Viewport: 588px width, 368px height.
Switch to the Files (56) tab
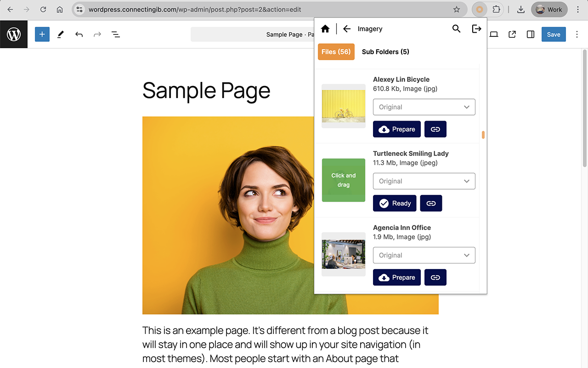(336, 52)
